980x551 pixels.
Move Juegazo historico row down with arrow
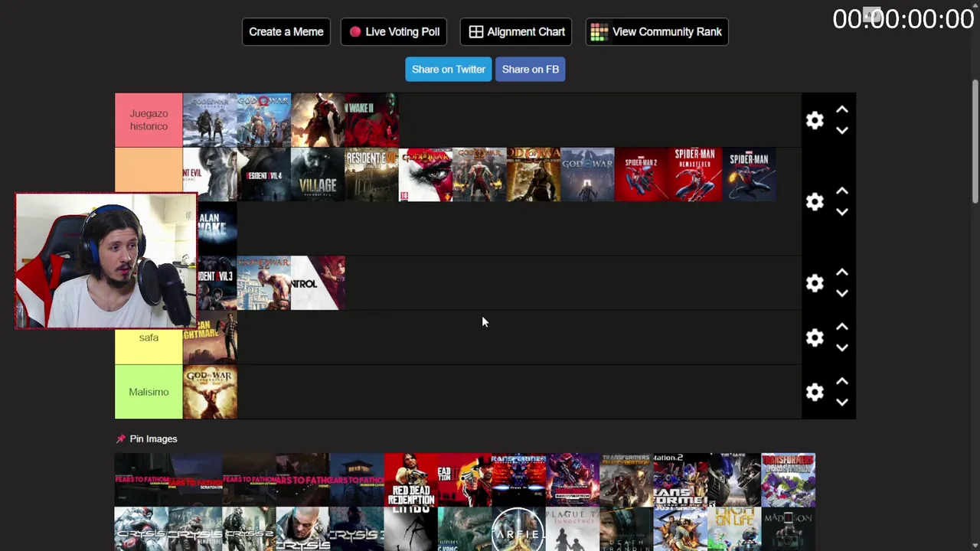pos(842,130)
